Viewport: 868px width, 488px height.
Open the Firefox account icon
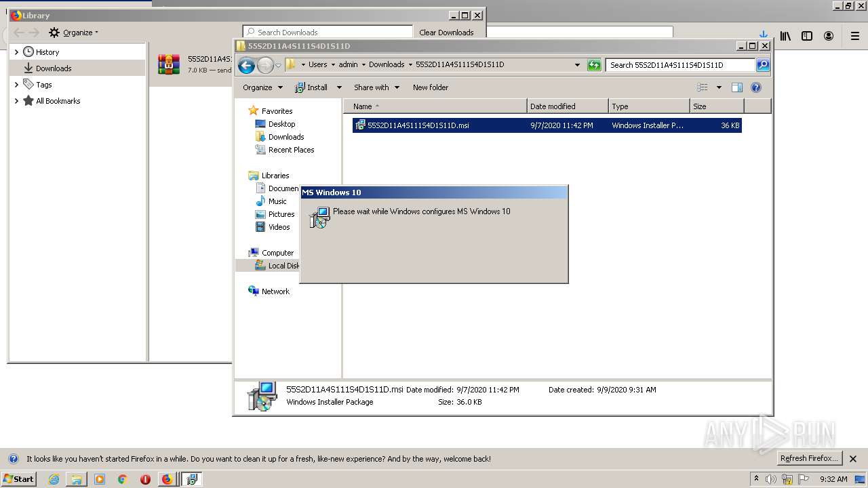829,36
